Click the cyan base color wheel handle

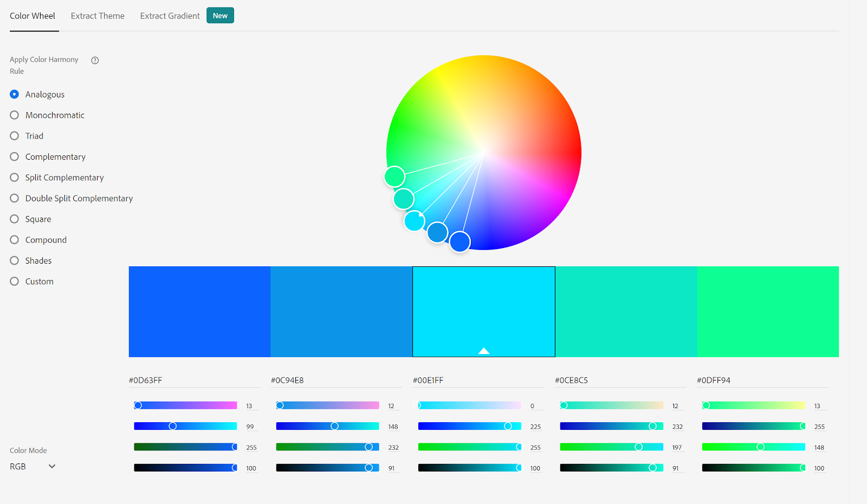[x=415, y=221]
